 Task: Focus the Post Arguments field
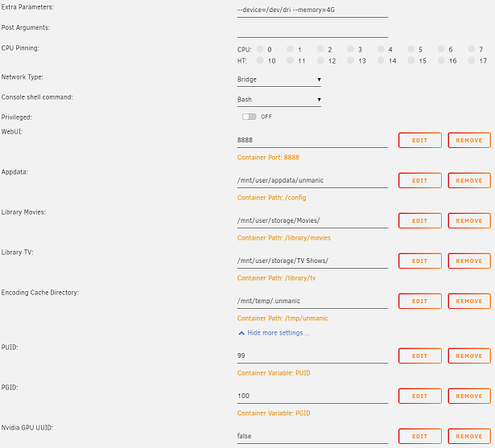point(312,31)
